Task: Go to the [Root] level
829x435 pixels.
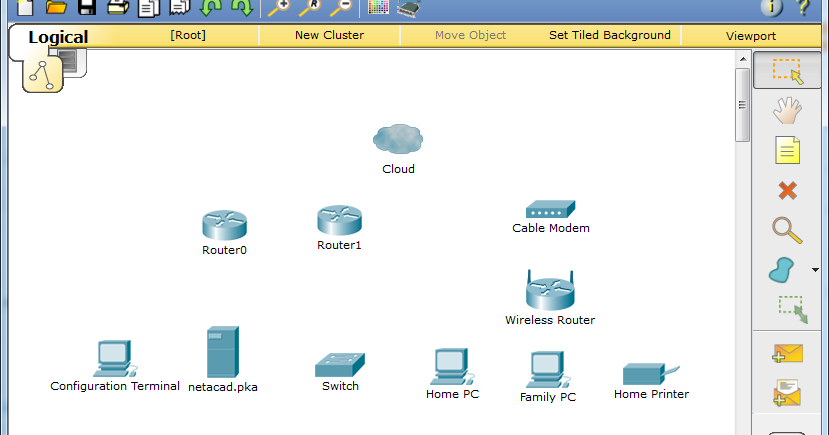Action: [188, 35]
